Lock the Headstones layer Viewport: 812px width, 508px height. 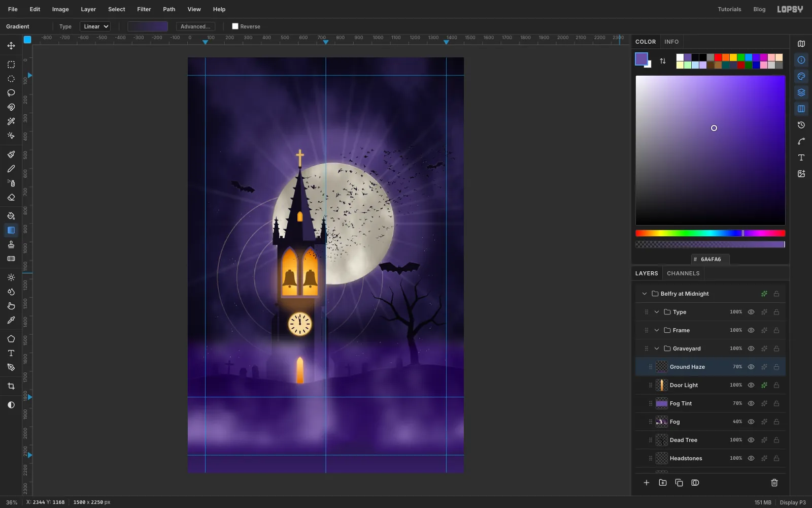pyautogui.click(x=776, y=458)
